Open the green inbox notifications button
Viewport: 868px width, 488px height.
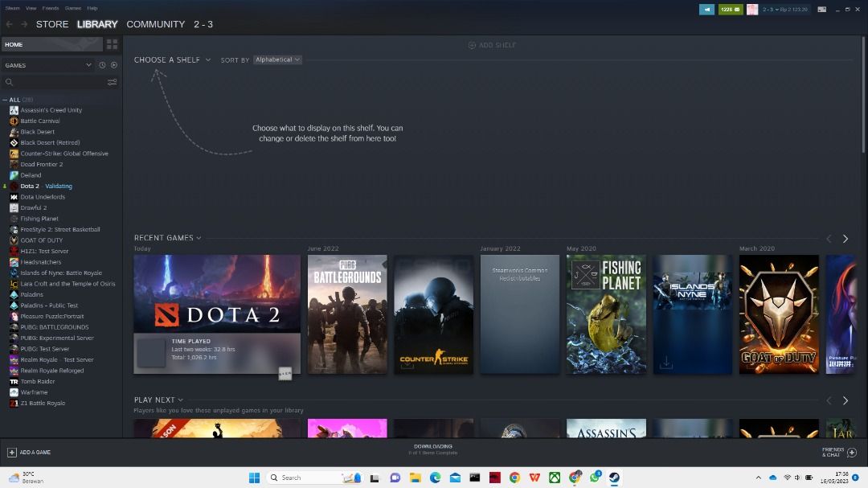click(x=730, y=10)
